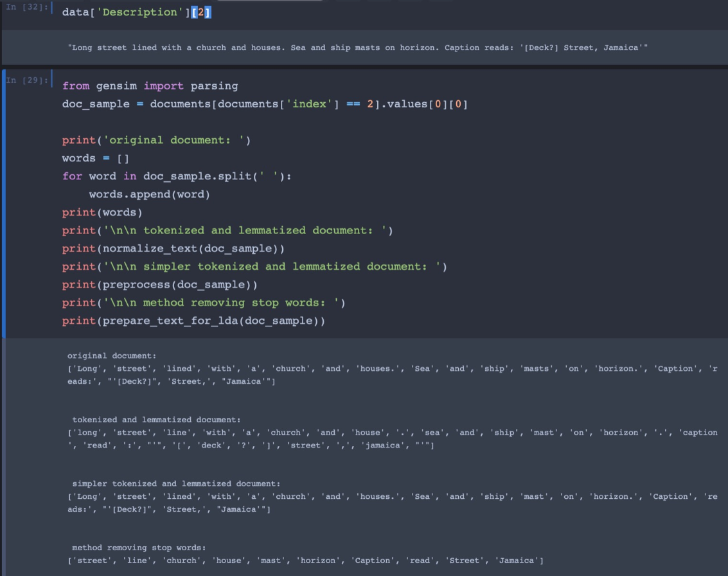Viewport: 728px width, 576px height.
Task: Click the print('original document: ') code line
Action: click(156, 140)
